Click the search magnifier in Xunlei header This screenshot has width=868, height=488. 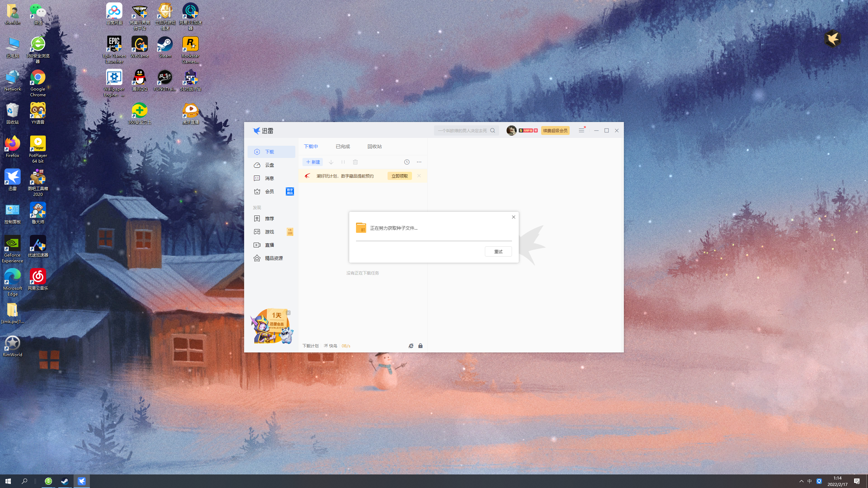[x=493, y=130]
